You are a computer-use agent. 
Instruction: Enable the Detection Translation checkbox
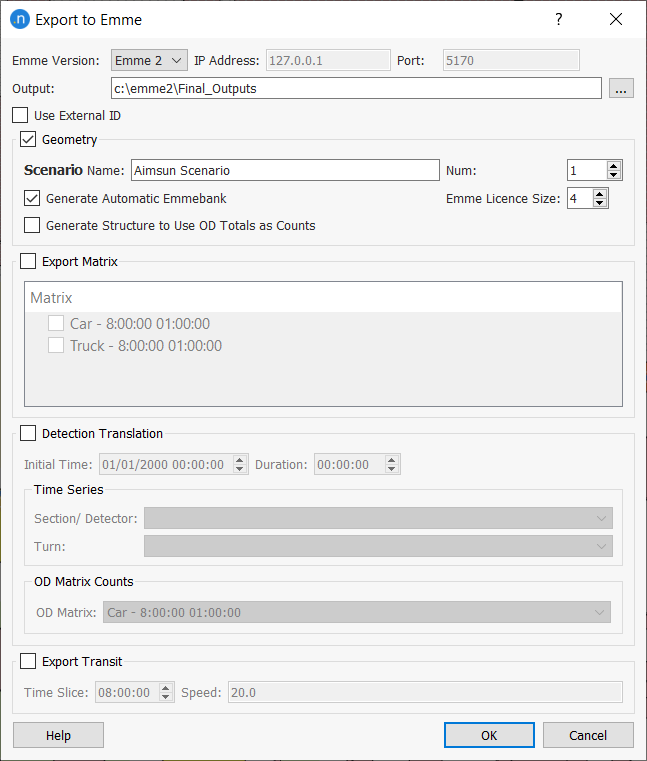pos(28,433)
